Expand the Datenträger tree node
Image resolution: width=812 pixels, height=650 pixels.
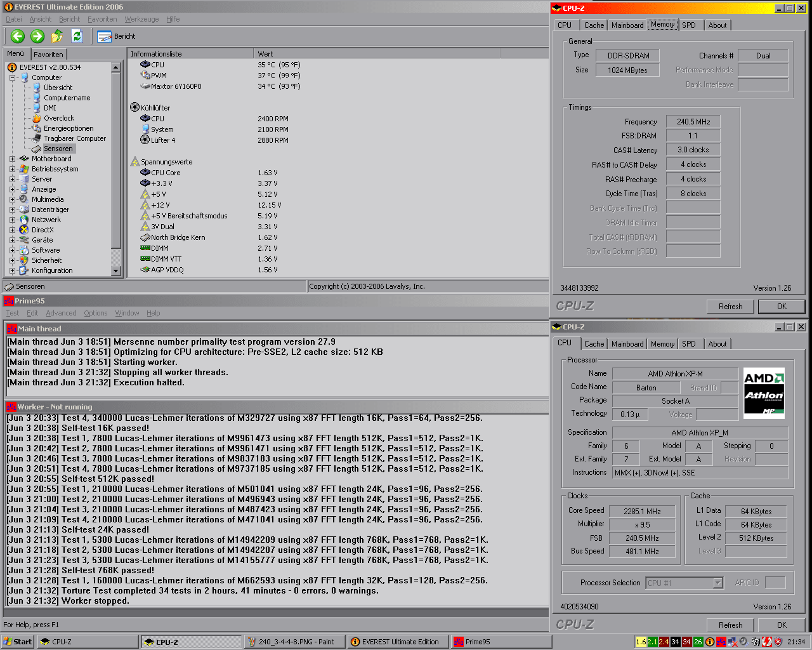point(12,209)
